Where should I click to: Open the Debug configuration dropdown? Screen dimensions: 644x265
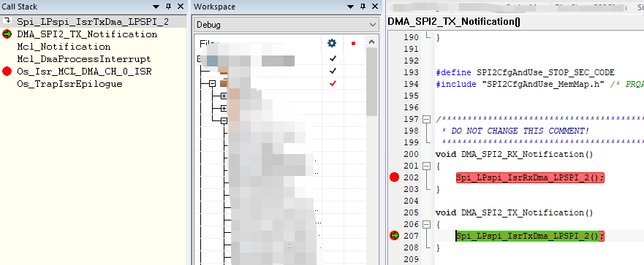tap(286, 25)
